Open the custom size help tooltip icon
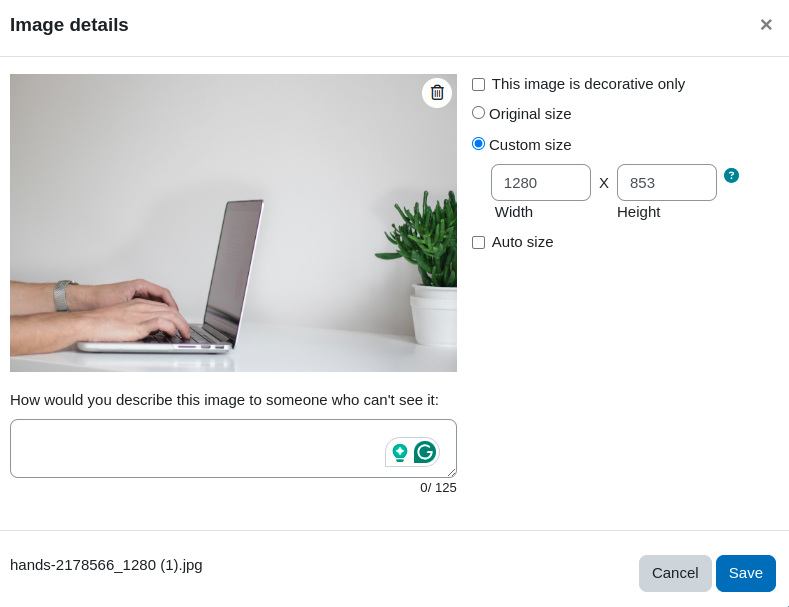This screenshot has width=789, height=607. pyautogui.click(x=731, y=176)
